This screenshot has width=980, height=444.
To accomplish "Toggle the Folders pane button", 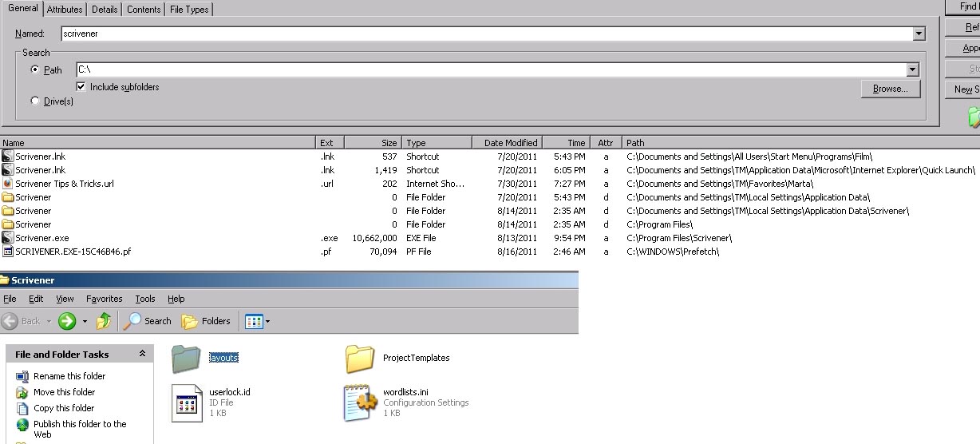I will [x=206, y=321].
